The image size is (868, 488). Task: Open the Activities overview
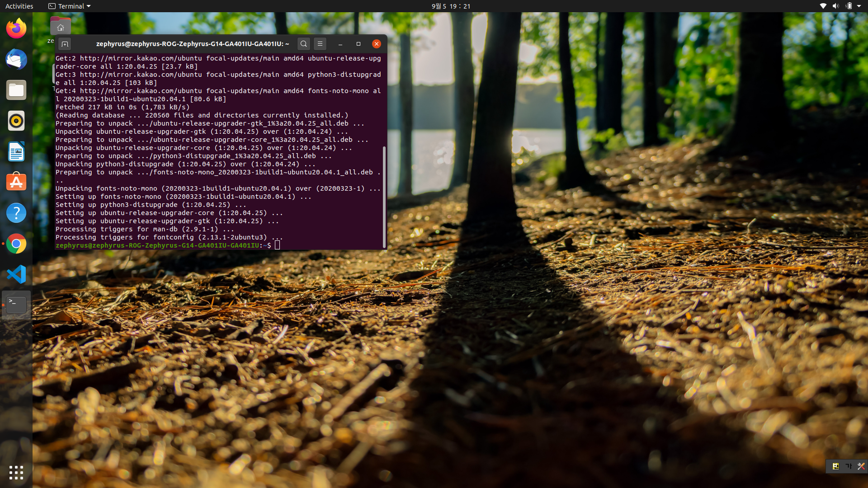[x=19, y=6]
